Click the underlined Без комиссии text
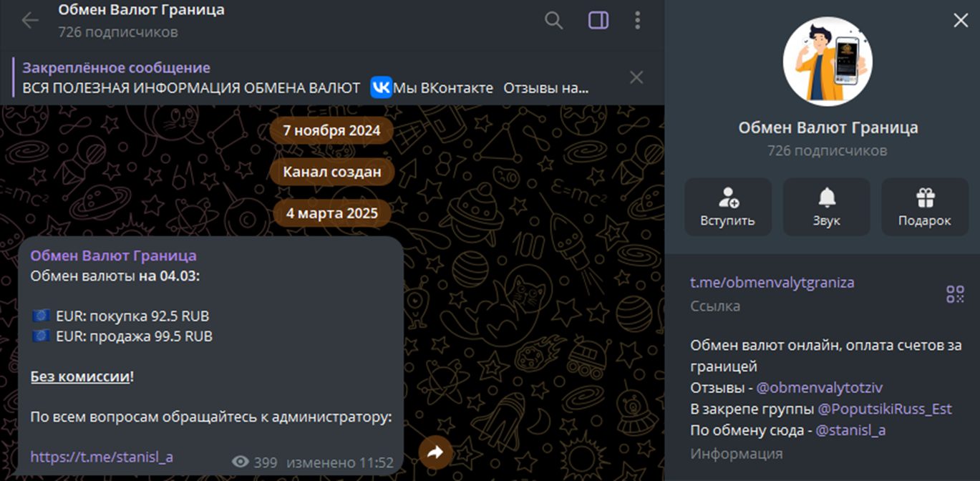980x481 pixels. pyautogui.click(x=80, y=376)
